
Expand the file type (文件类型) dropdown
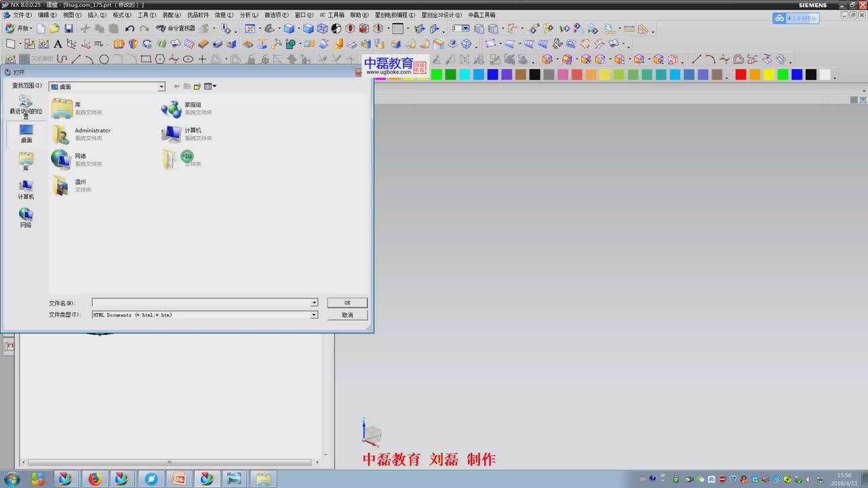point(314,315)
